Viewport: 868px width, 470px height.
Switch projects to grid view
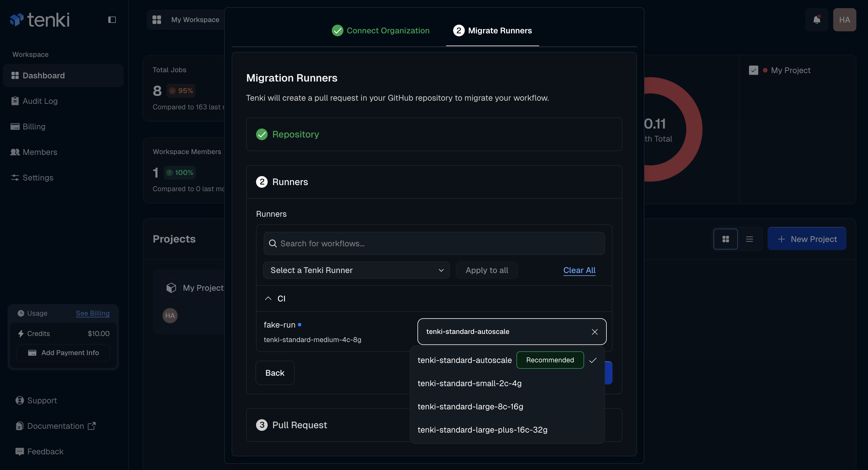tap(726, 239)
